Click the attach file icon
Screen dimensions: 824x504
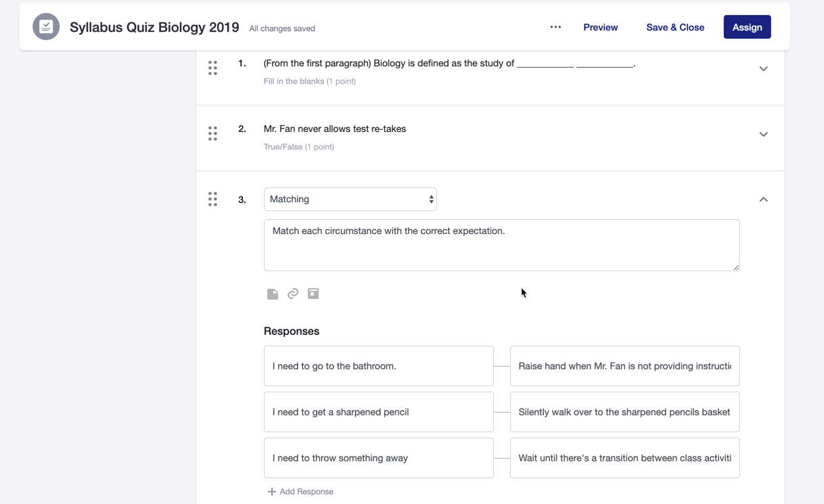pyautogui.click(x=273, y=294)
